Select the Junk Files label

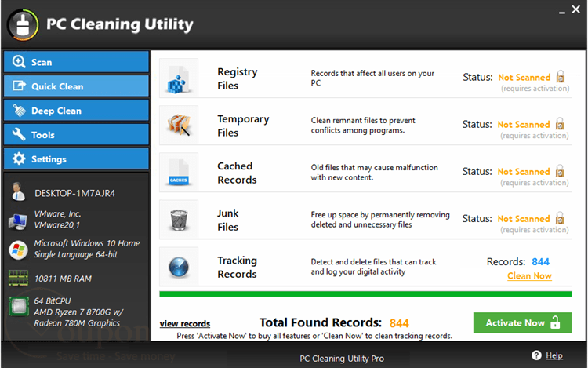[x=227, y=220]
